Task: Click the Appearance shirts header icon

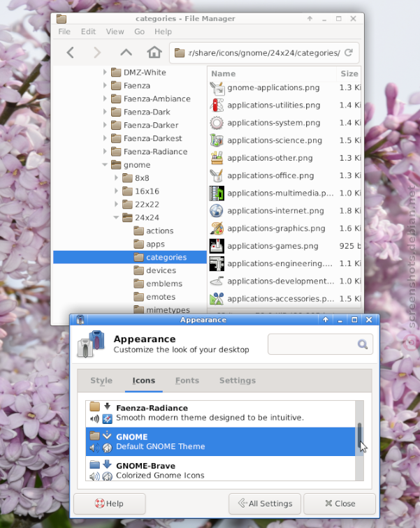Action: (91, 344)
